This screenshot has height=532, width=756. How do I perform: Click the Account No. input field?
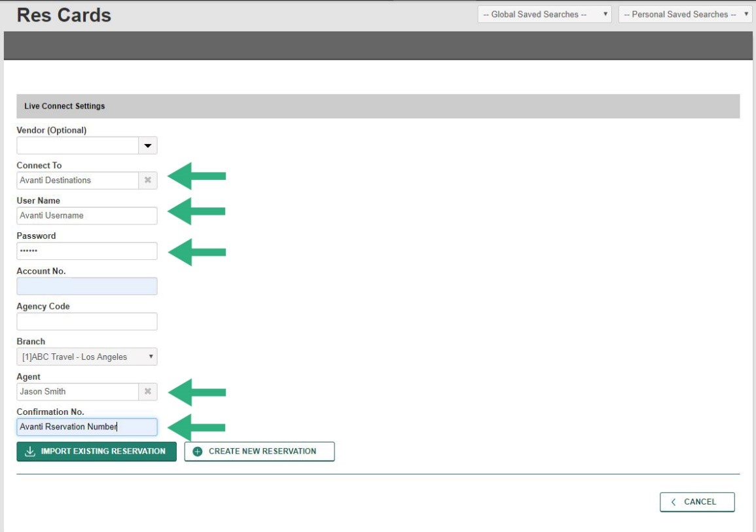coord(86,285)
